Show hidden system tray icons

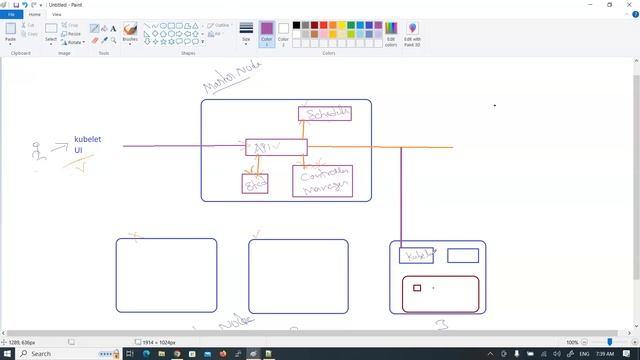click(x=490, y=353)
